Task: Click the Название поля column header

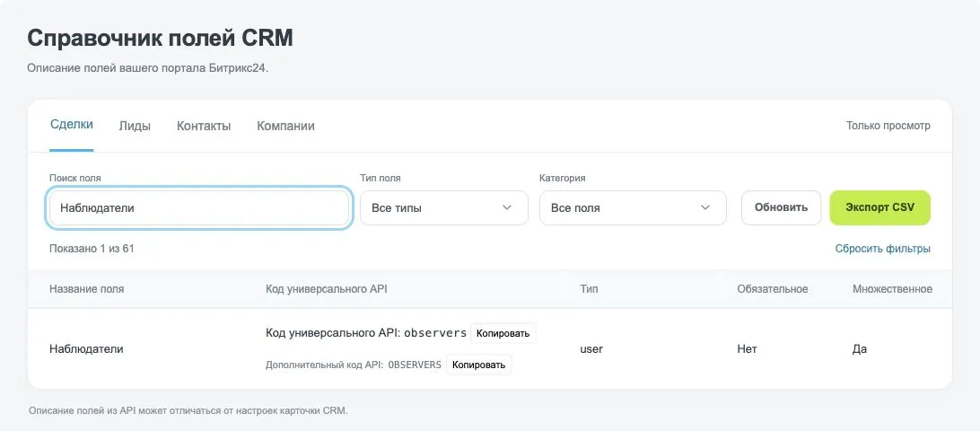Action: [87, 289]
